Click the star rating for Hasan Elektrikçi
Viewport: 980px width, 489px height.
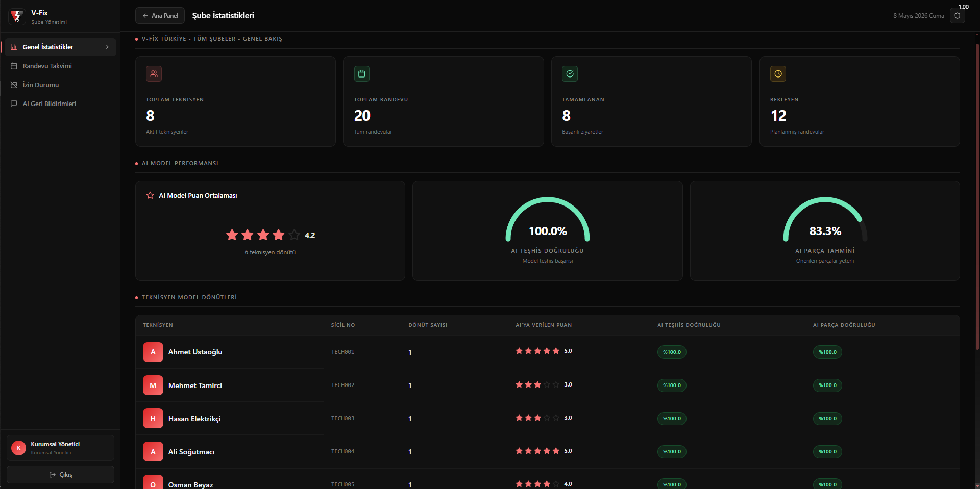tap(537, 418)
